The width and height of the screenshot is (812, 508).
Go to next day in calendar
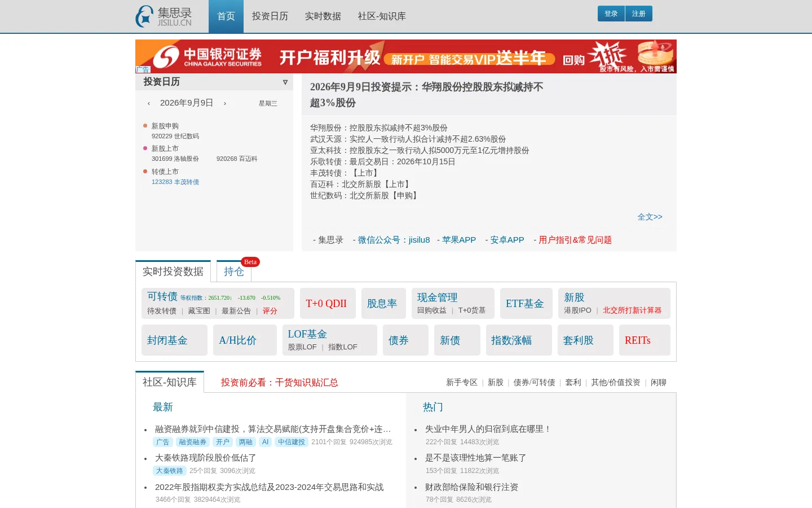(x=225, y=103)
